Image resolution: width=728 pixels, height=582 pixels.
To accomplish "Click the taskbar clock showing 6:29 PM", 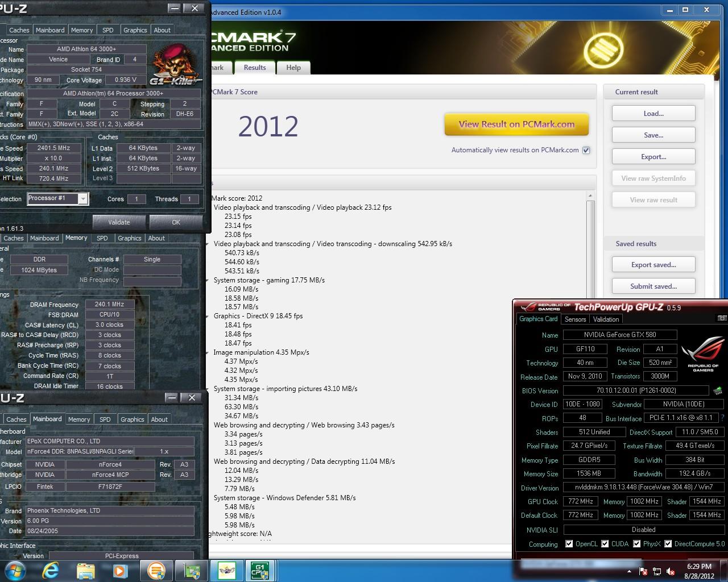I will tap(699, 571).
